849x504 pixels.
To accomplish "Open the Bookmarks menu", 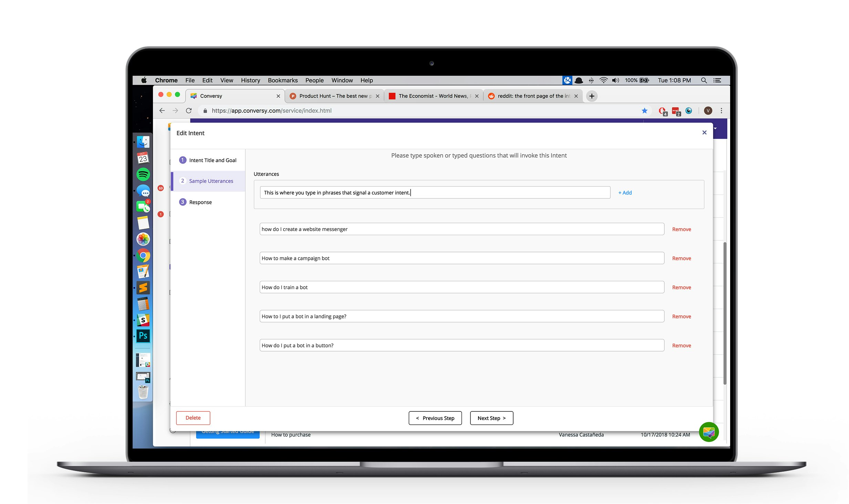I will [282, 80].
